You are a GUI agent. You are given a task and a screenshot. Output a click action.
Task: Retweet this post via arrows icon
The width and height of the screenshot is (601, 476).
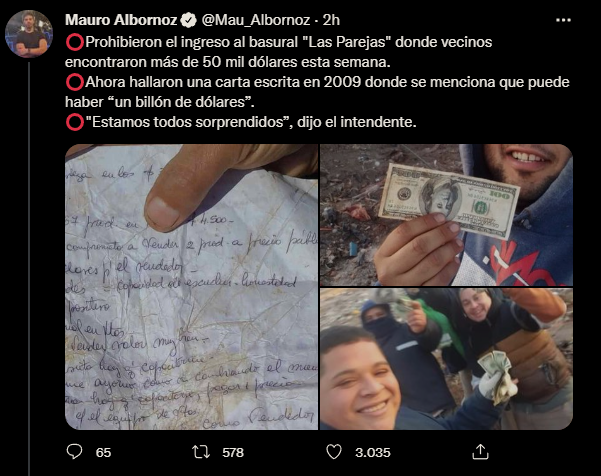pyautogui.click(x=201, y=452)
